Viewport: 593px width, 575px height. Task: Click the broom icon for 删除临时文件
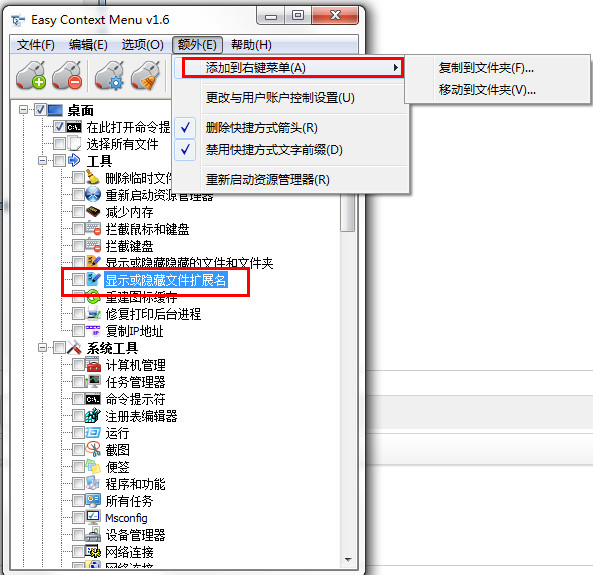point(93,177)
